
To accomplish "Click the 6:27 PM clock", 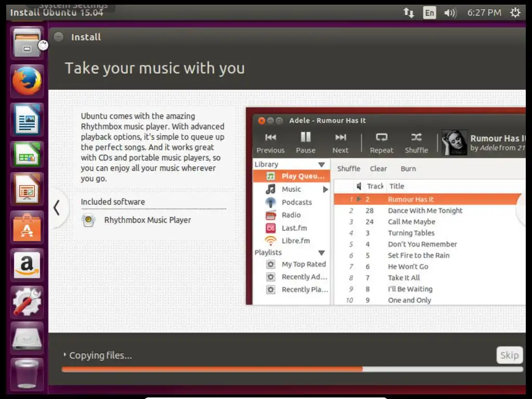I will click(x=484, y=13).
